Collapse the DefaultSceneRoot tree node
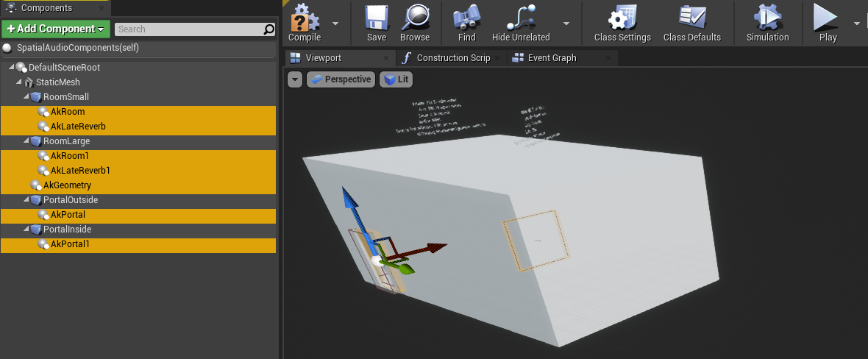Viewport: 868px width, 359px height. 12,68
